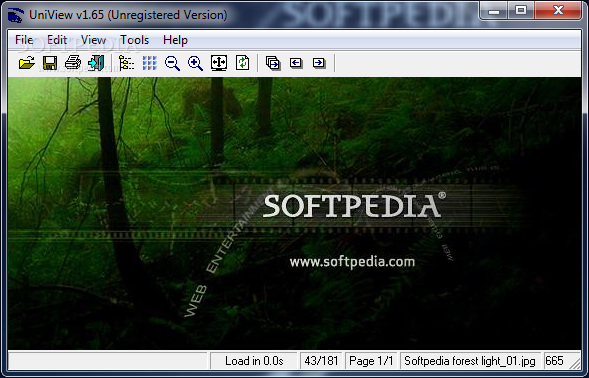The image size is (589, 378).
Task: Close the UniView window
Action: (558, 11)
